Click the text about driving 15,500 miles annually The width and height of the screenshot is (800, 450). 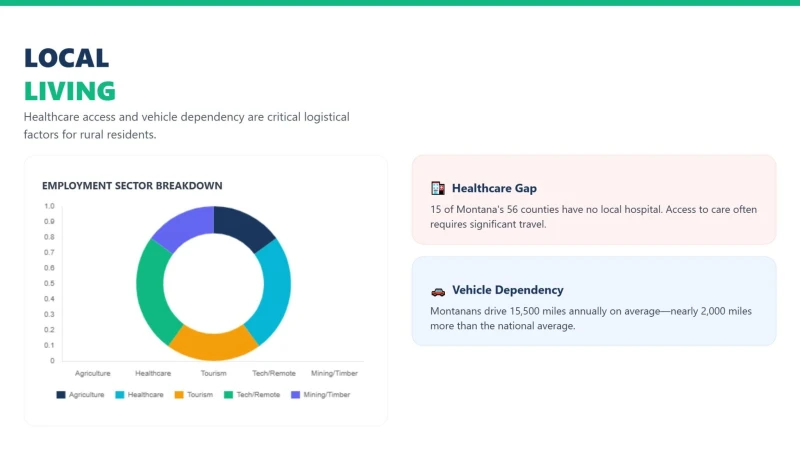point(591,318)
